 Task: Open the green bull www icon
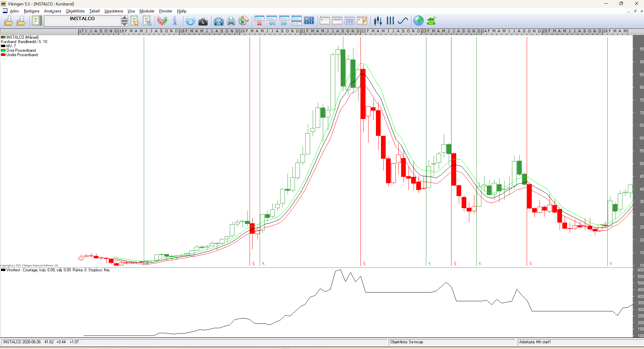tap(431, 21)
